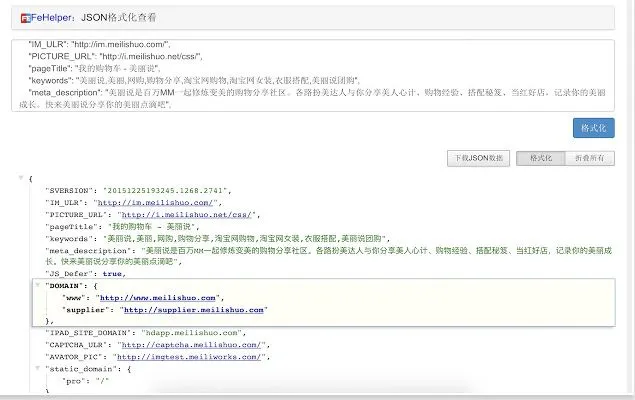Click the PICTURE_URL key in formatted output
This screenshot has height=400, width=635.
(76, 215)
